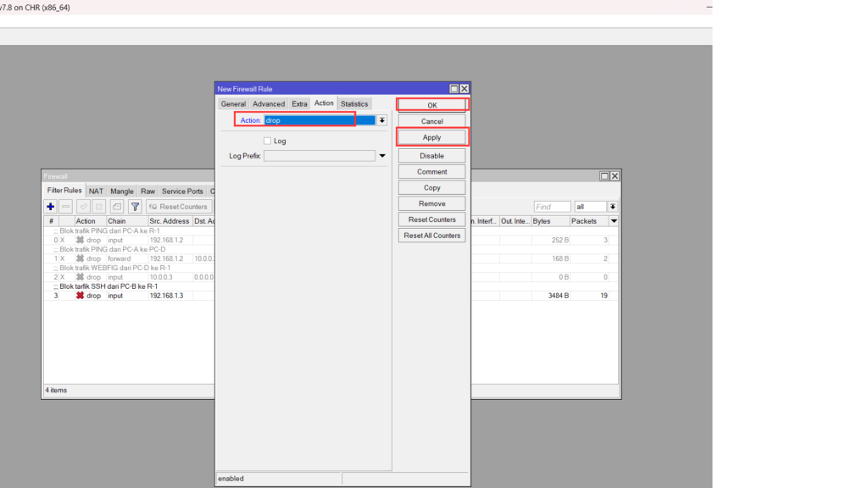Screen dimensions: 868x488
Task: Enable the Log checkbox
Action: (x=268, y=141)
